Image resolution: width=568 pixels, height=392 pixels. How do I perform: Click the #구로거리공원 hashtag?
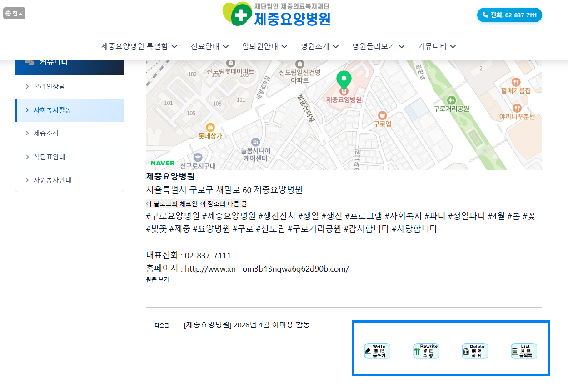[x=314, y=229]
